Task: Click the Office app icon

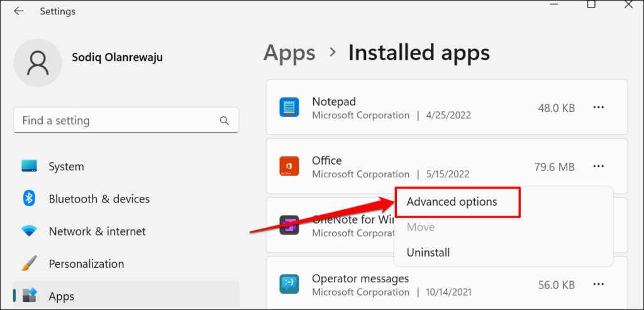Action: click(289, 167)
